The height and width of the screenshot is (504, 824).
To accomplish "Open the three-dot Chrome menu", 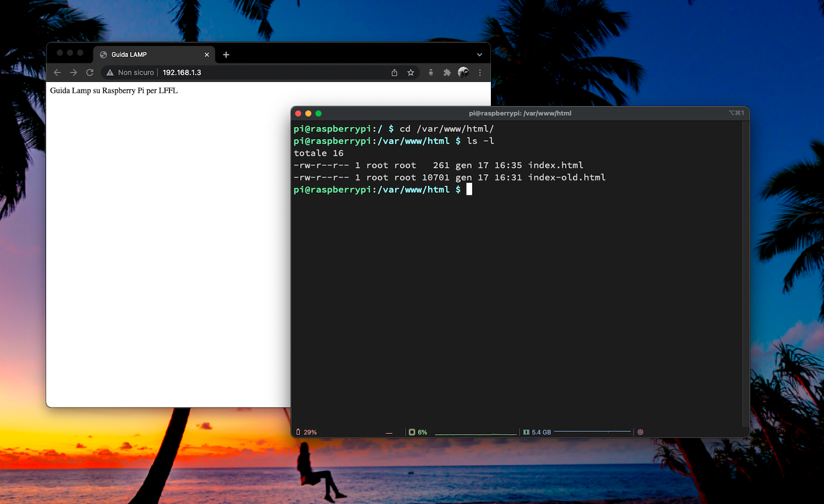I will point(480,72).
